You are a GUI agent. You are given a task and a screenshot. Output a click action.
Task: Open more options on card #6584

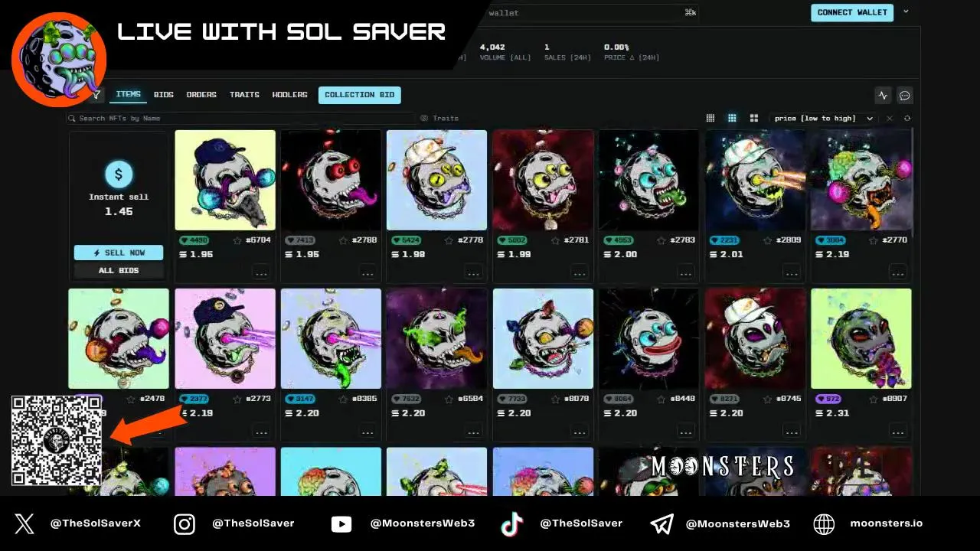pos(473,432)
